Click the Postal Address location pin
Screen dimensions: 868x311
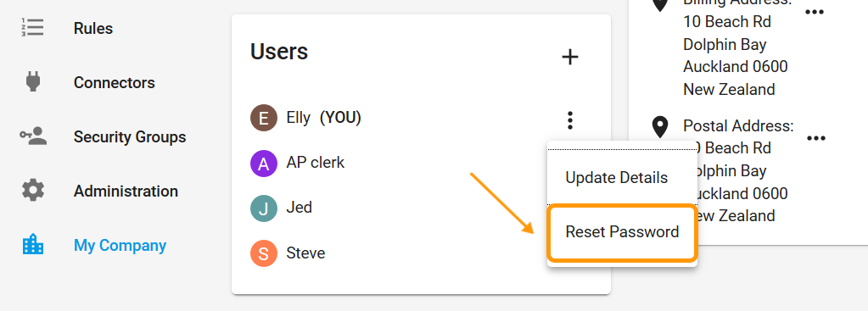point(659,128)
